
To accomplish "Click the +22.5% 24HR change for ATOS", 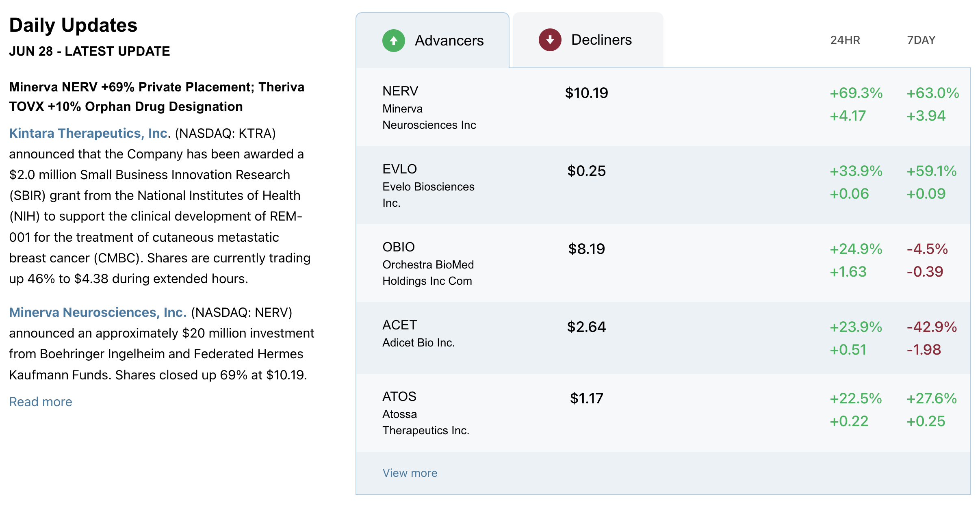I will pos(856,398).
